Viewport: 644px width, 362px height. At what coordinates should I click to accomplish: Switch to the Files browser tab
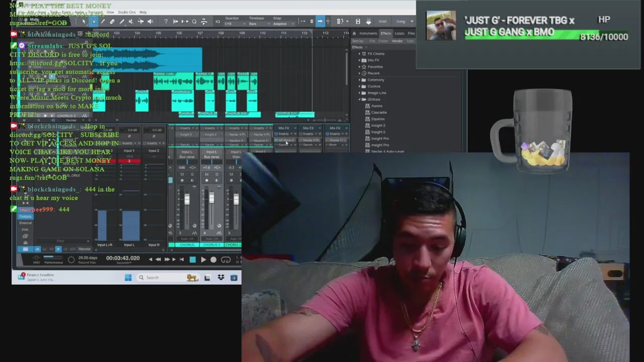click(411, 33)
